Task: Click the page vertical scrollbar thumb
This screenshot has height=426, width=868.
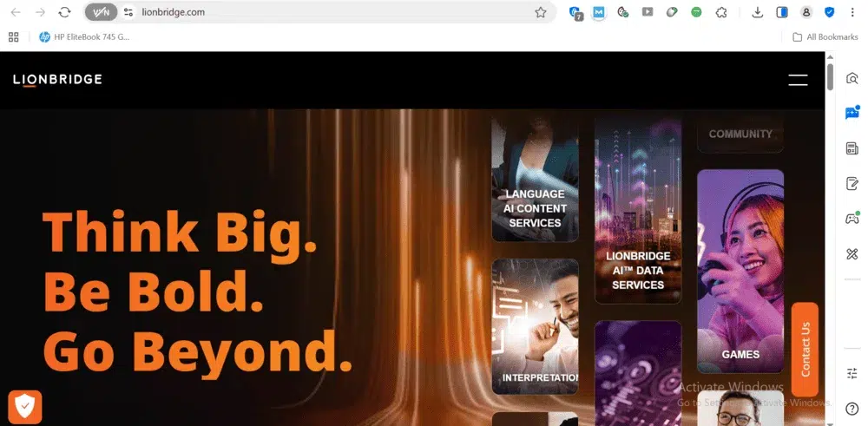Action: (x=830, y=77)
